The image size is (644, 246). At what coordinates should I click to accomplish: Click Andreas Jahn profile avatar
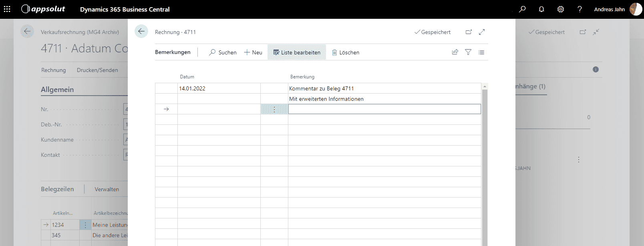pos(636,9)
